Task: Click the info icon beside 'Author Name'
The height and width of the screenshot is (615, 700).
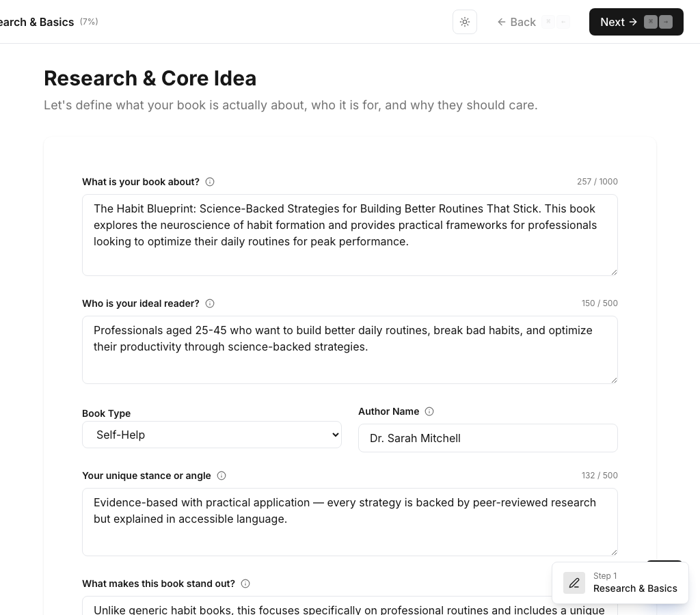Action: (x=429, y=411)
